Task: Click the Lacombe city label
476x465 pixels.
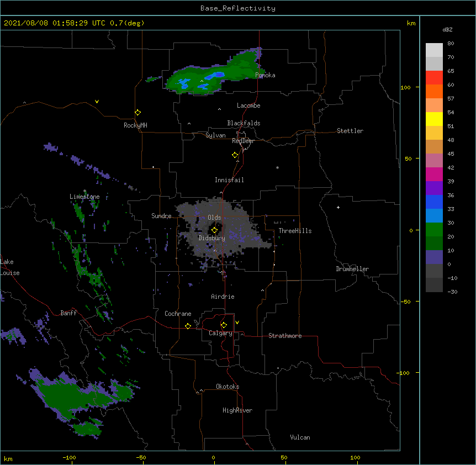Action: click(x=248, y=105)
